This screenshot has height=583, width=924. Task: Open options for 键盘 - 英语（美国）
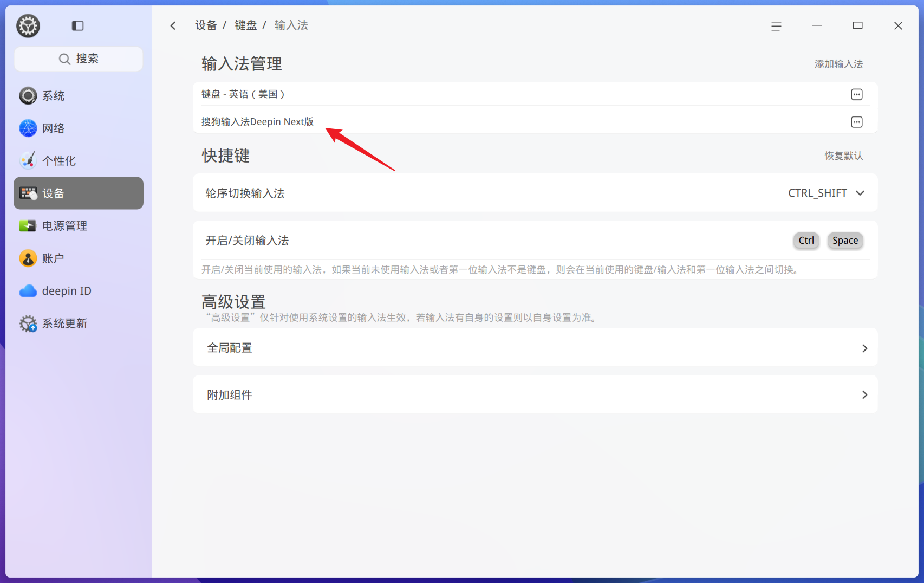(x=856, y=94)
